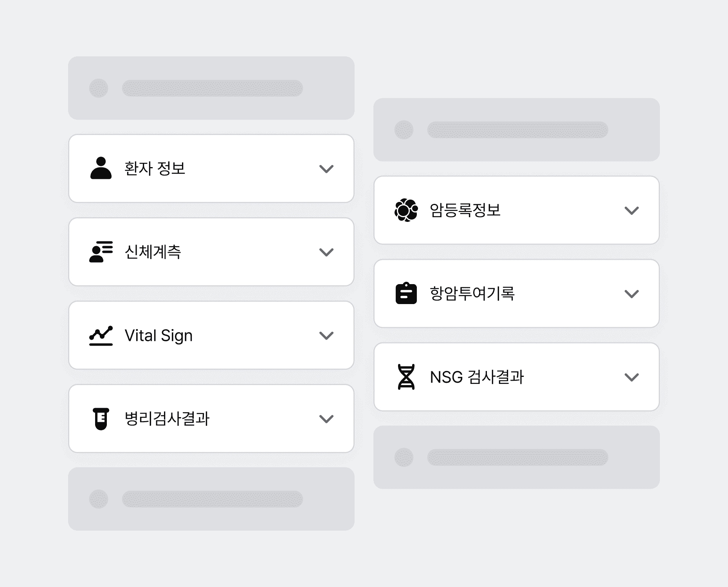The image size is (728, 587).
Task: Click the clipboard icon on 항암투여기록
Action: [407, 294]
